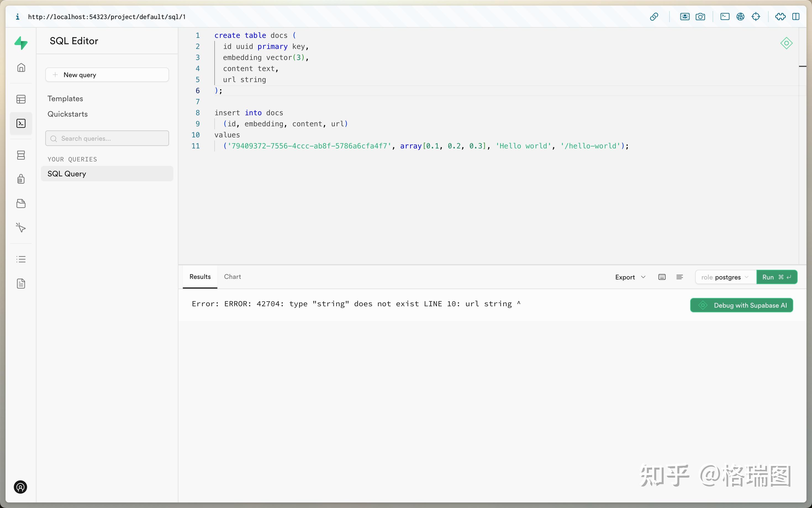This screenshot has height=508, width=812.
Task: Open the Authentication lock icon
Action: tap(21, 179)
